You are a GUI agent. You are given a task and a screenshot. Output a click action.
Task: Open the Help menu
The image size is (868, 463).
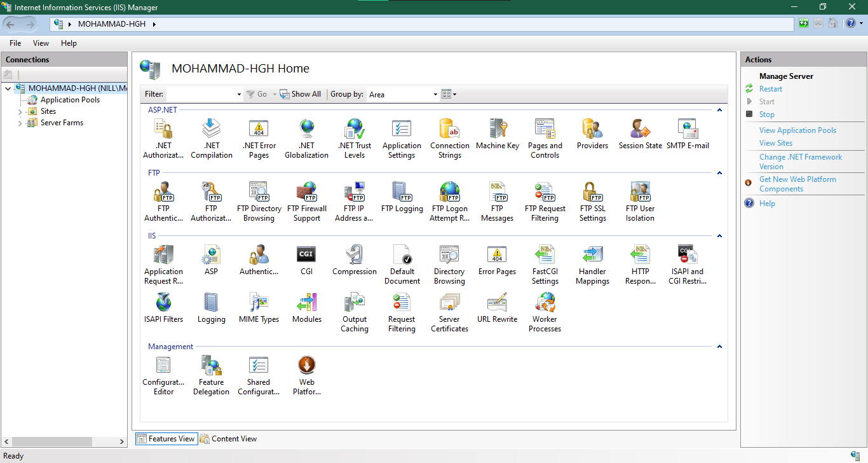pos(69,43)
